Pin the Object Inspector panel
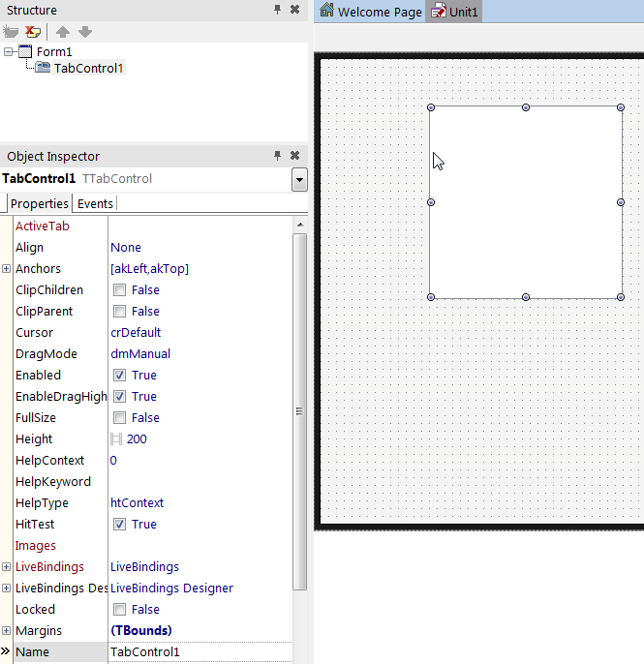Screen dimensions: 644x664 pyautogui.click(x=277, y=155)
